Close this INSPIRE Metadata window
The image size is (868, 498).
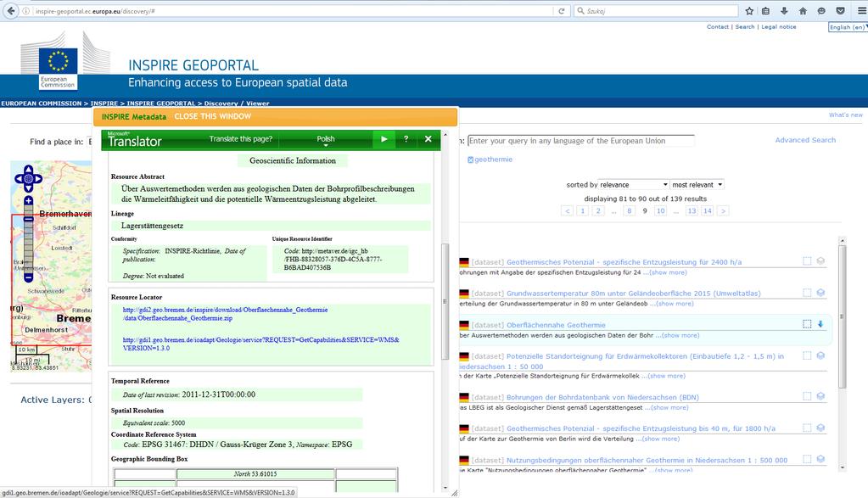tap(213, 117)
